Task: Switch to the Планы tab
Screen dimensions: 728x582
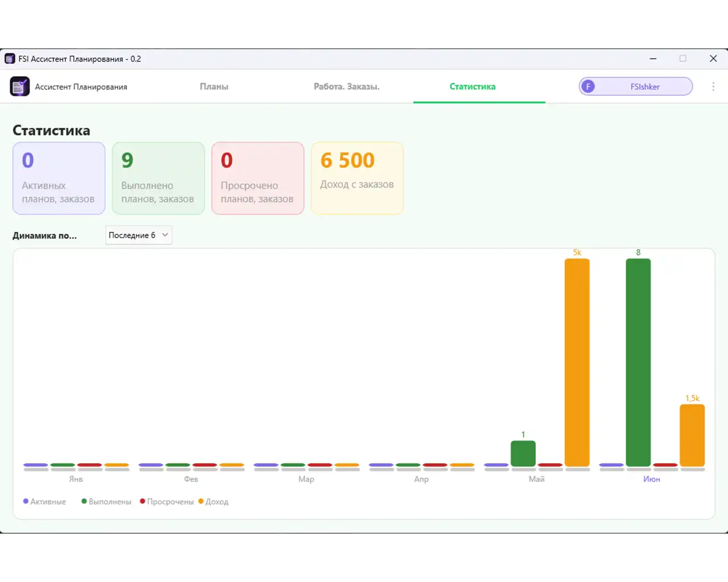Action: click(214, 86)
